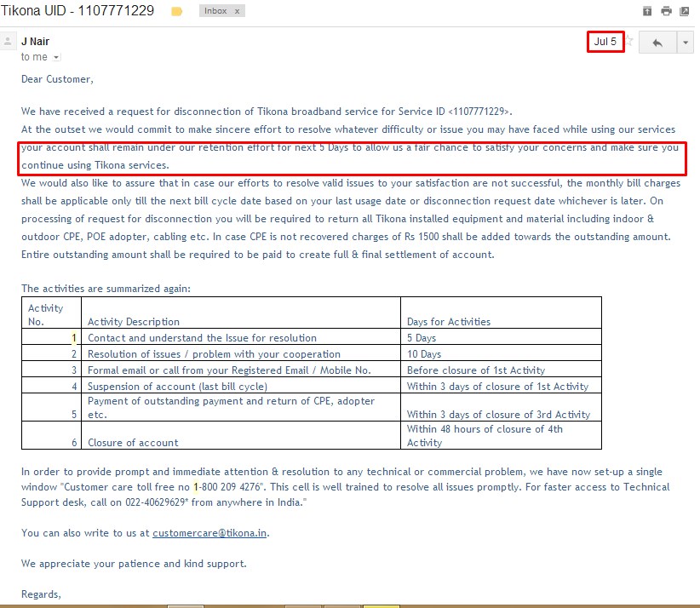The height and width of the screenshot is (608, 700).
Task: Click the sender avatar icon
Action: tap(8, 42)
